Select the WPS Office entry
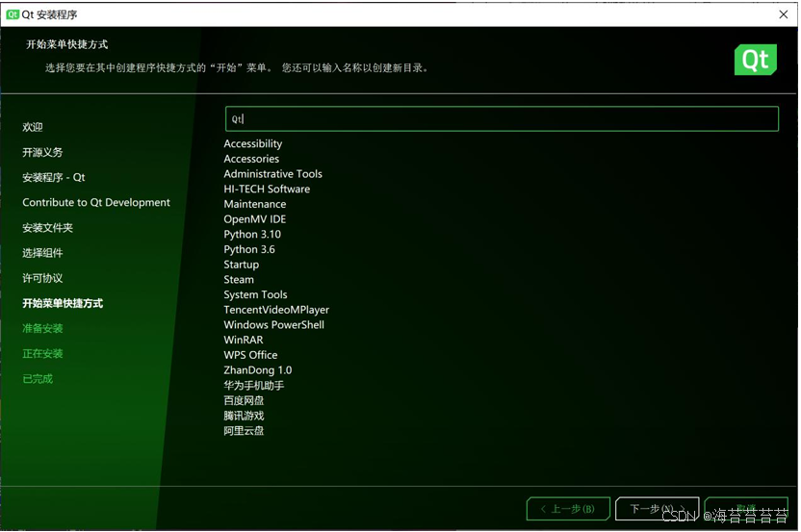 click(x=250, y=355)
